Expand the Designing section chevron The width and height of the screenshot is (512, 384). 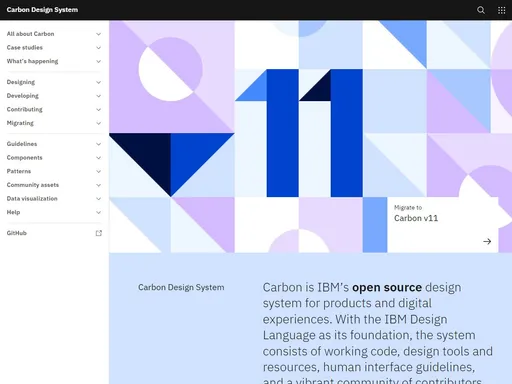(98, 82)
